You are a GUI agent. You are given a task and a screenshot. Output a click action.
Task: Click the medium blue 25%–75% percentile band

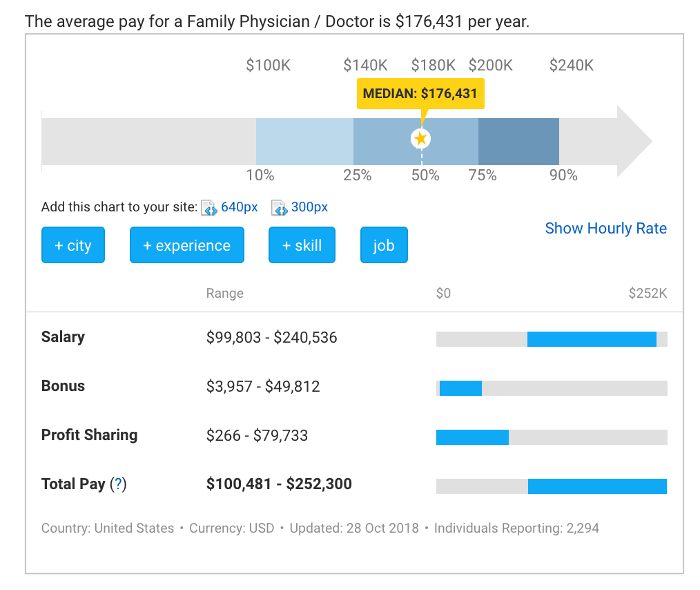387,142
